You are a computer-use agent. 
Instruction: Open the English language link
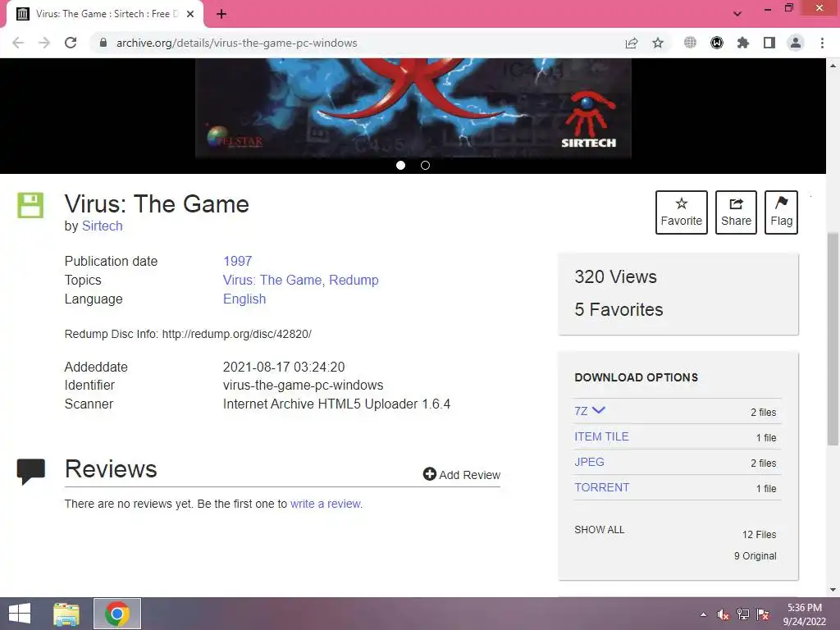tap(244, 299)
